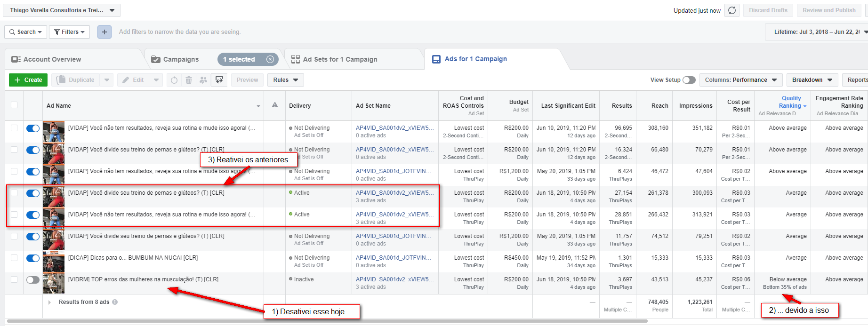Click the refresh icon beside Updated just now
The height and width of the screenshot is (326, 868).
click(x=731, y=10)
